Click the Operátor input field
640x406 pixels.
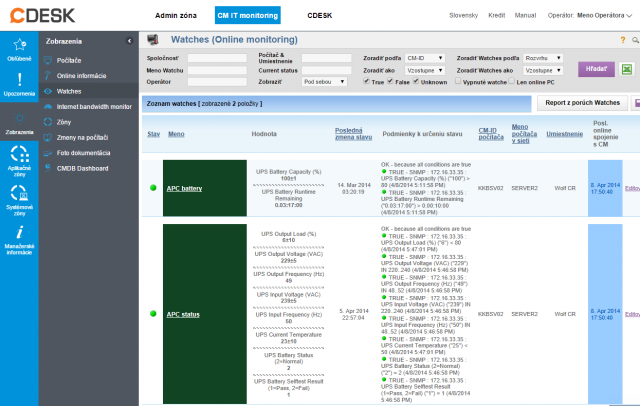[x=217, y=82]
